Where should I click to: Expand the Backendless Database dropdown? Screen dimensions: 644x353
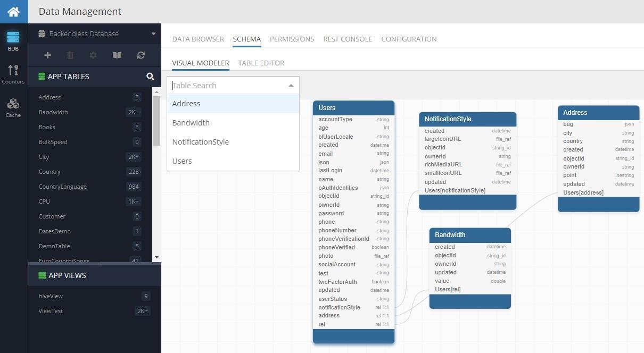(153, 34)
